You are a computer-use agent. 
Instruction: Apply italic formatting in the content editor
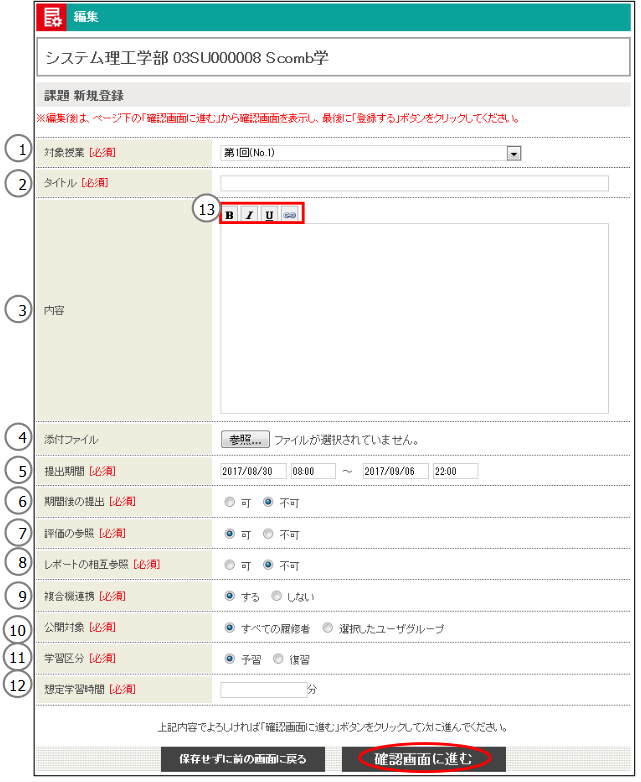[x=249, y=214]
